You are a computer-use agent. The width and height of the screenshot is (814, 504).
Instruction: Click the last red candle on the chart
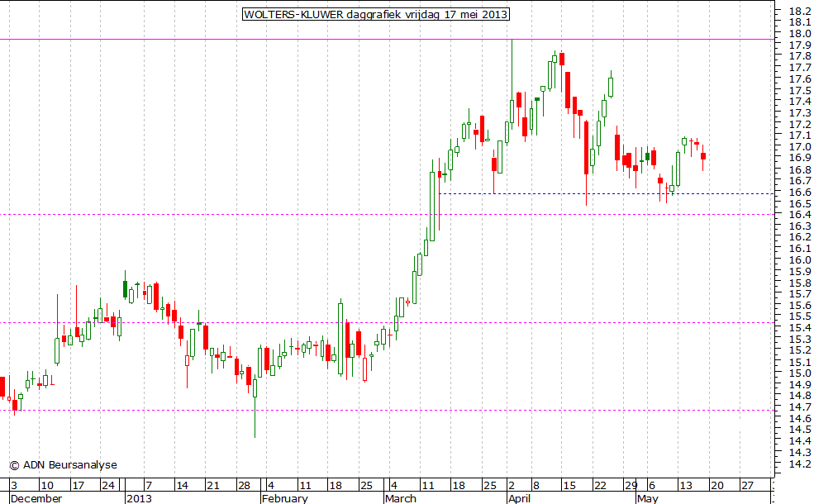pyautogui.click(x=703, y=156)
